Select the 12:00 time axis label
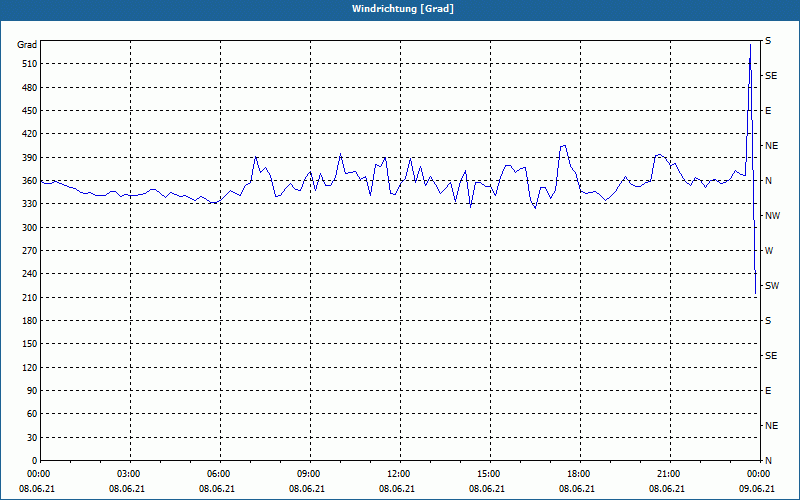This screenshot has height=500, width=800. click(398, 474)
